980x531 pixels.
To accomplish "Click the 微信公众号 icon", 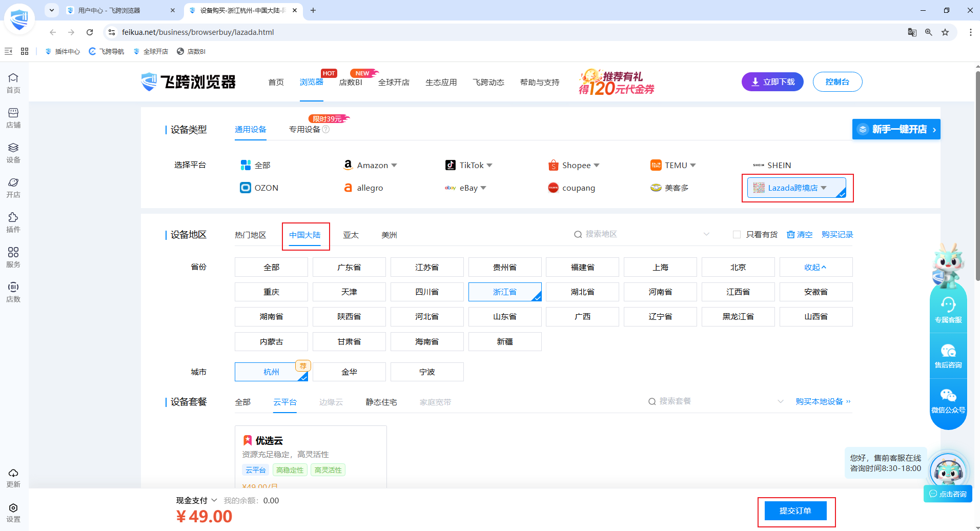I will pos(948,401).
